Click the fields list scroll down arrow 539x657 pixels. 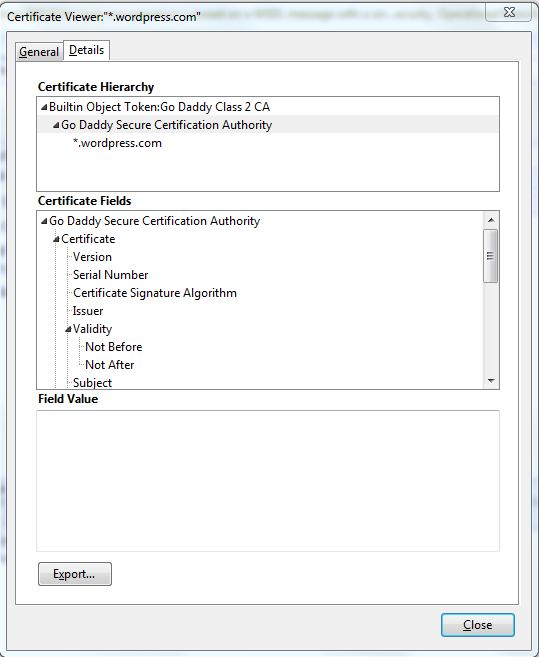491,380
